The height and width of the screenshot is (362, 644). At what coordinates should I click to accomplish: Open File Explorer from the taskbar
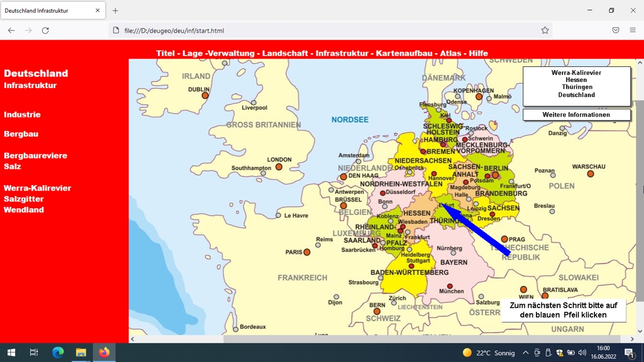(x=81, y=352)
